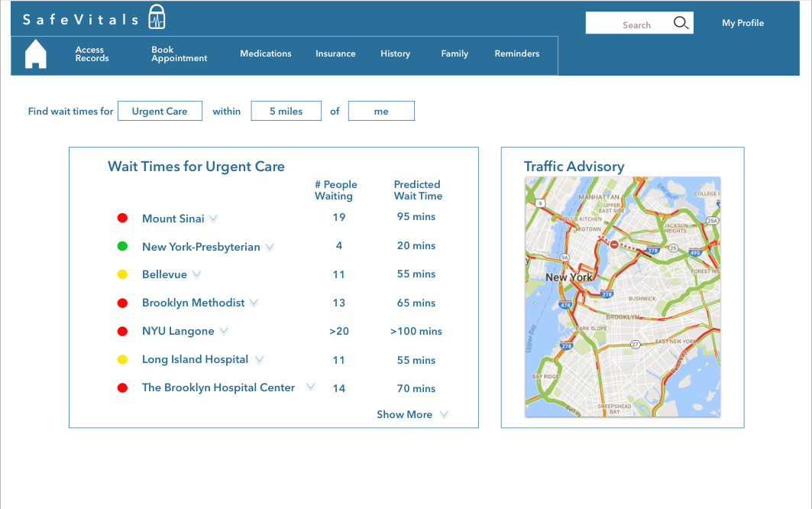
Task: Click the red dot for The Brooklyn Hospital Center
Action: pos(122,387)
